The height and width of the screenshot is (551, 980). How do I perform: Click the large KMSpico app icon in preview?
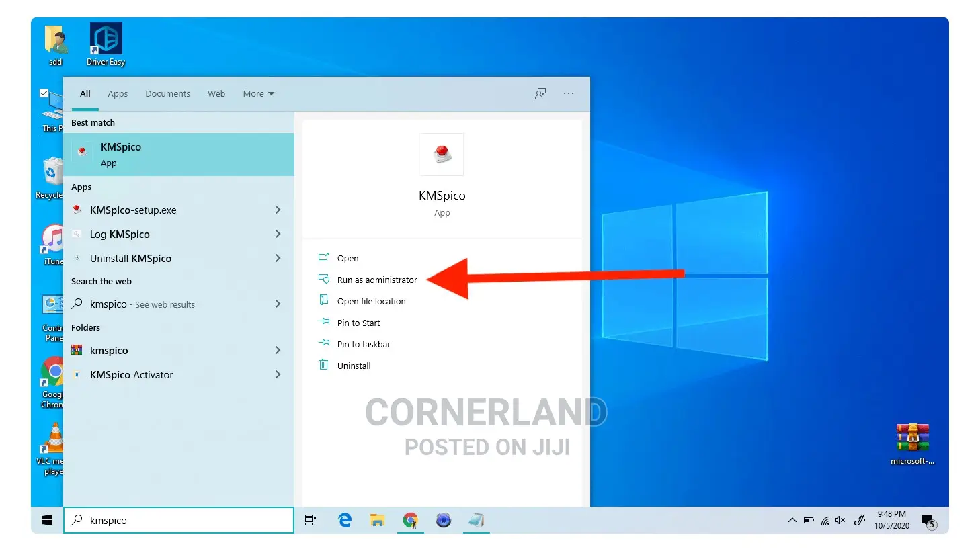[x=442, y=155]
